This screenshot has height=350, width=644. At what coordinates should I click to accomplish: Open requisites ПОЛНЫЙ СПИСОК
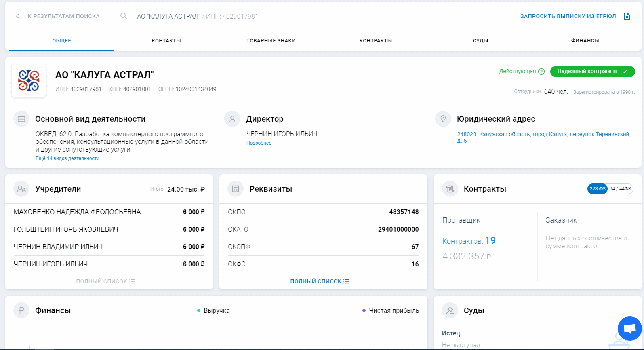[x=320, y=281]
